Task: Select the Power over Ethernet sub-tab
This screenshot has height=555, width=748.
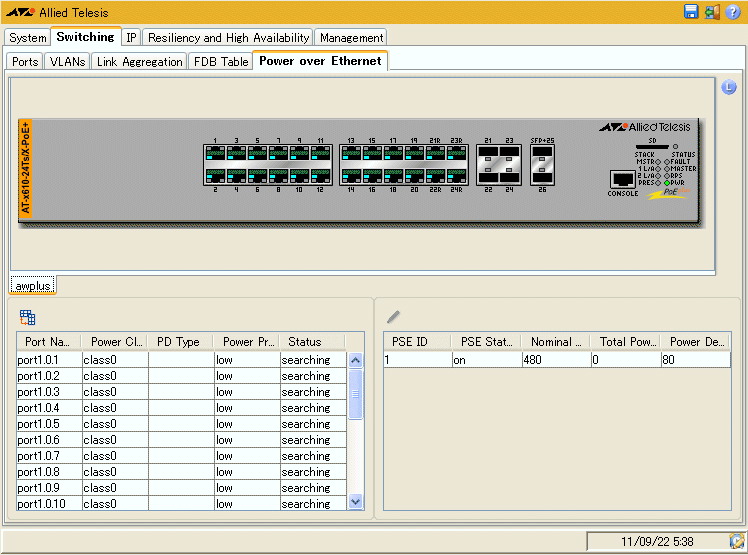Action: (x=320, y=61)
